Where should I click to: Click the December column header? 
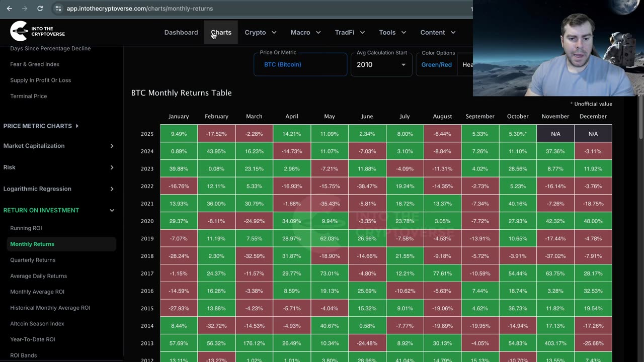[x=593, y=116]
